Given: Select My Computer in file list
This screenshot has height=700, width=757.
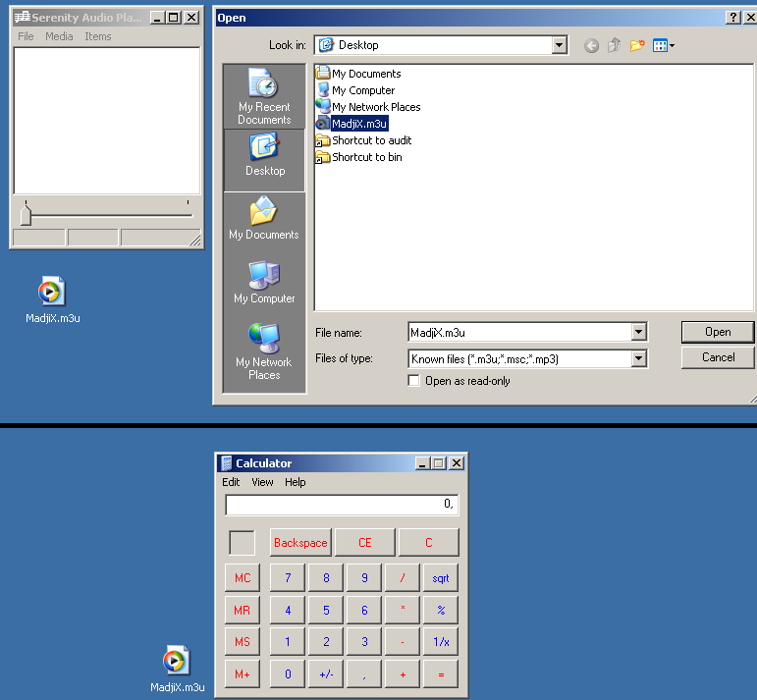Looking at the screenshot, I should [x=355, y=90].
